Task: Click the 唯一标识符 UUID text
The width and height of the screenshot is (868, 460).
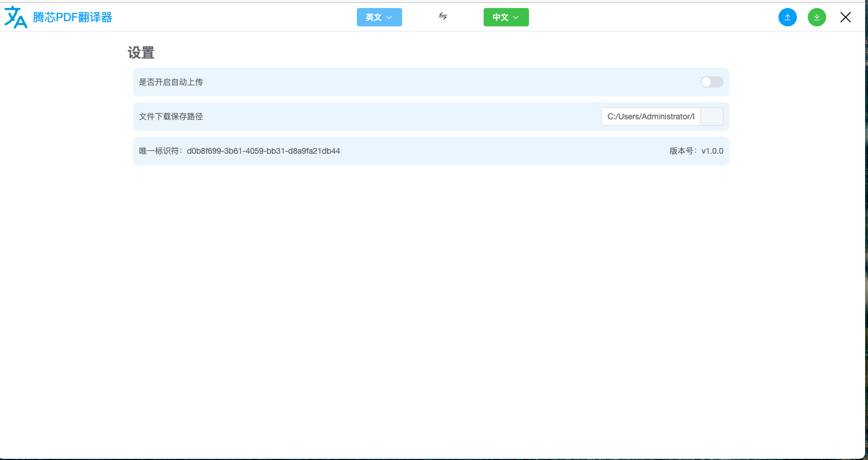Action: [240, 151]
